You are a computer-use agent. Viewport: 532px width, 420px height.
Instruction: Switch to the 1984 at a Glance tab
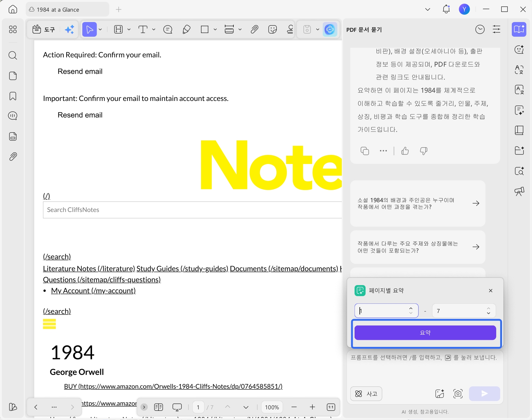point(67,9)
